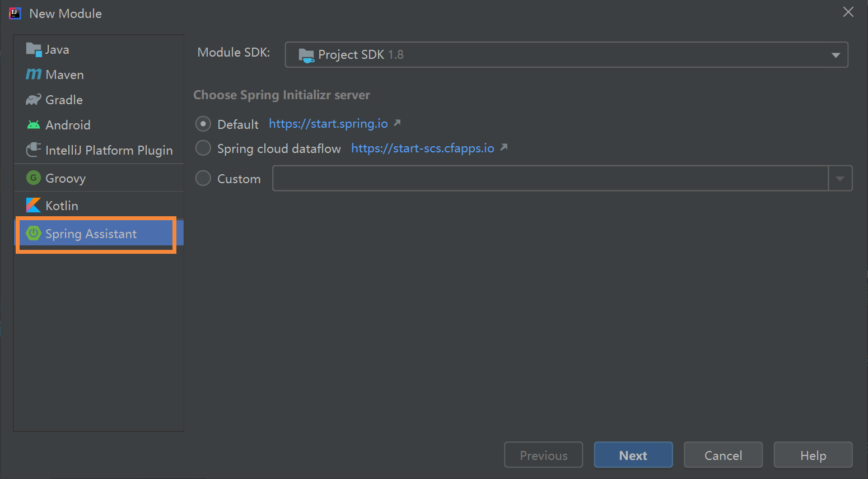Click the Custom radio label text
868x479 pixels.
[x=239, y=179]
